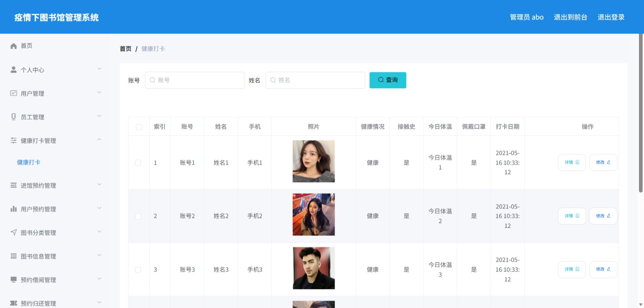Expand the 用户预约管理 submenu chevron
Viewport: 644px width, 308px height.
click(x=99, y=208)
